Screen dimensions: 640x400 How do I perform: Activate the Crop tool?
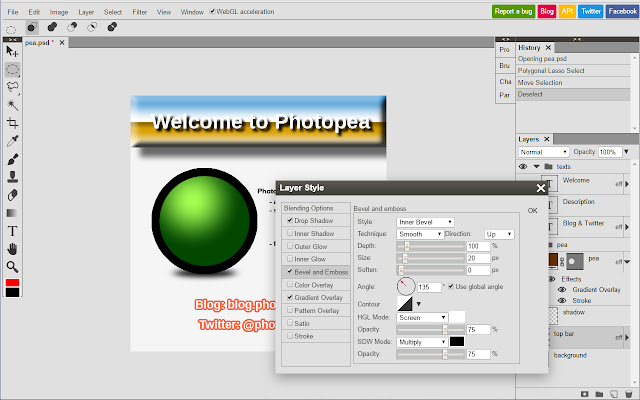tap(12, 123)
